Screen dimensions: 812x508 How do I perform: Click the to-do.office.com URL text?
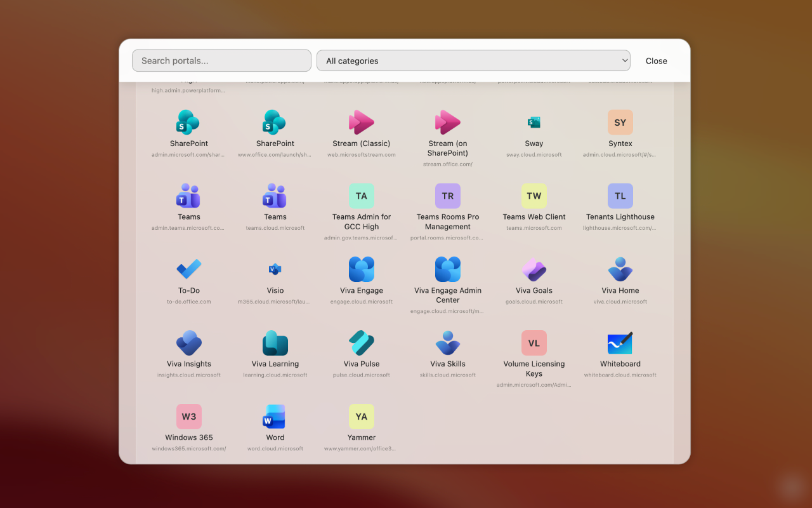click(x=189, y=302)
